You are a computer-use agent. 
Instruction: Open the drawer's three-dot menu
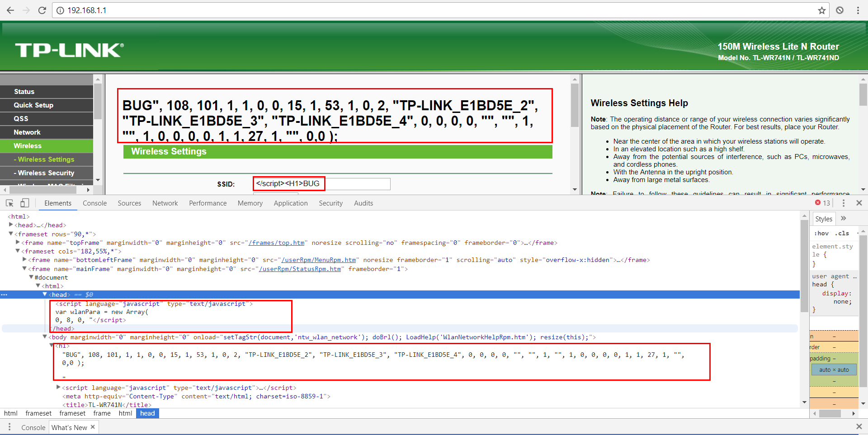[9, 427]
